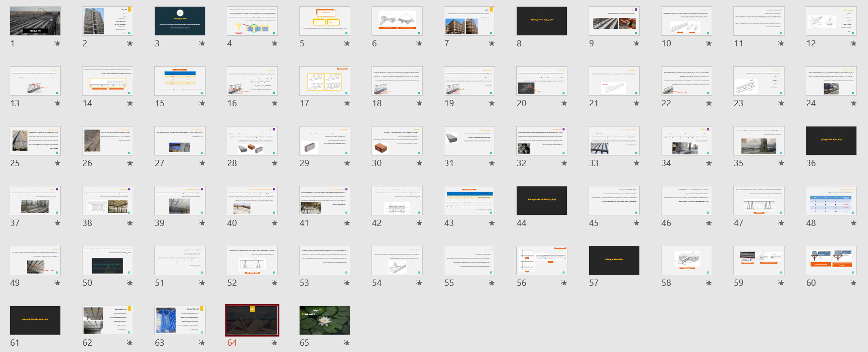Click the star icon beneath slide 48
Screen dimensions: 868x352
pyautogui.click(x=854, y=223)
